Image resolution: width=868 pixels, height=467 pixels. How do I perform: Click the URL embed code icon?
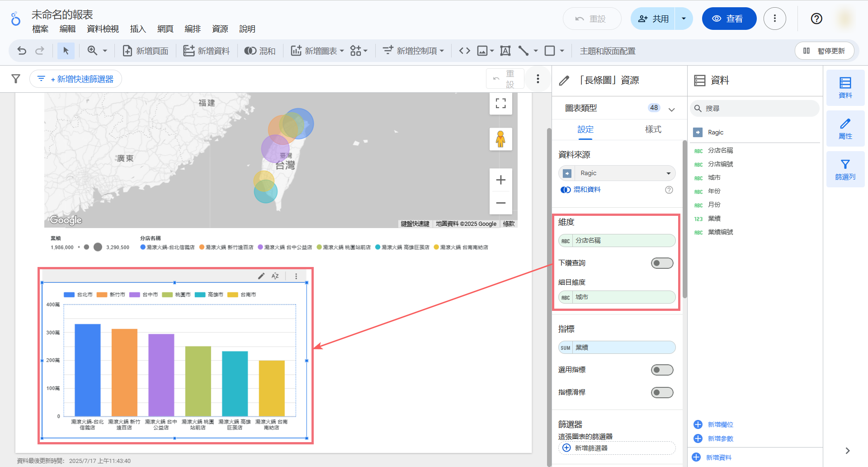pos(465,51)
